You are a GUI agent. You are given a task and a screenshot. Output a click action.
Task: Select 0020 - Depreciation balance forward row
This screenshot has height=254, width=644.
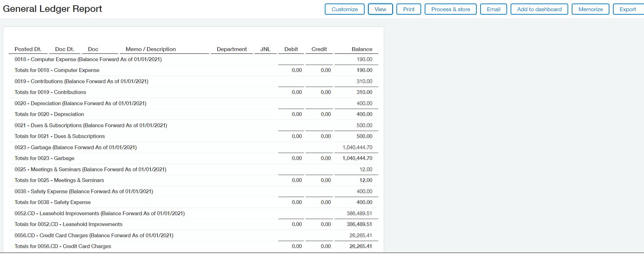[193, 103]
